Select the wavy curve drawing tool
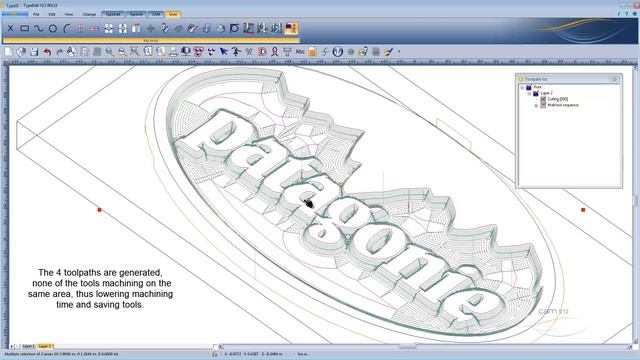Screen dimensions: 640x360 pyautogui.click(x=38, y=28)
